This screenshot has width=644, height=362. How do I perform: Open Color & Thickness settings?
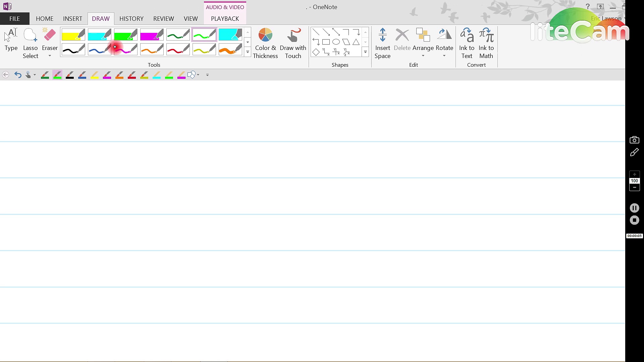click(x=265, y=44)
